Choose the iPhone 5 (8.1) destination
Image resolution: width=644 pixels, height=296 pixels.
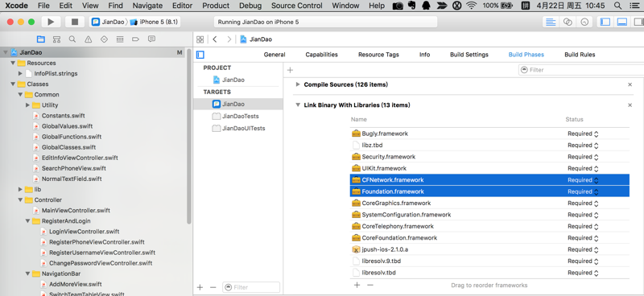155,23
